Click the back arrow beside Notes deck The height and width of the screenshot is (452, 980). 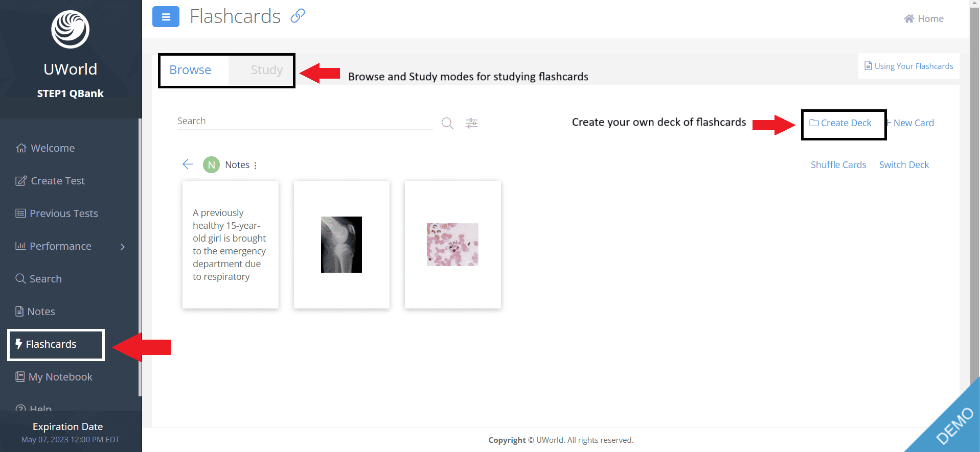[x=188, y=164]
